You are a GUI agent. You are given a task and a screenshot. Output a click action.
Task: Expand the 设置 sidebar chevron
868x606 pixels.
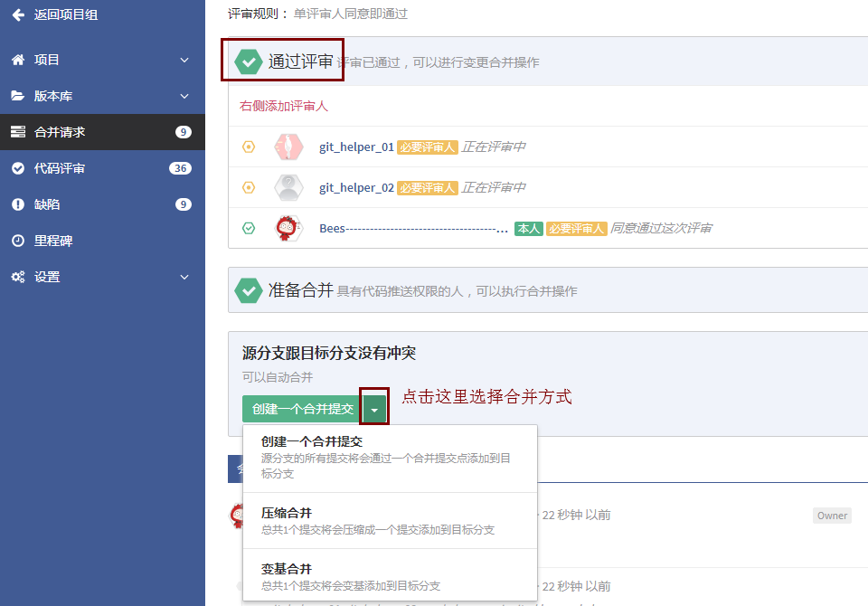[184, 277]
